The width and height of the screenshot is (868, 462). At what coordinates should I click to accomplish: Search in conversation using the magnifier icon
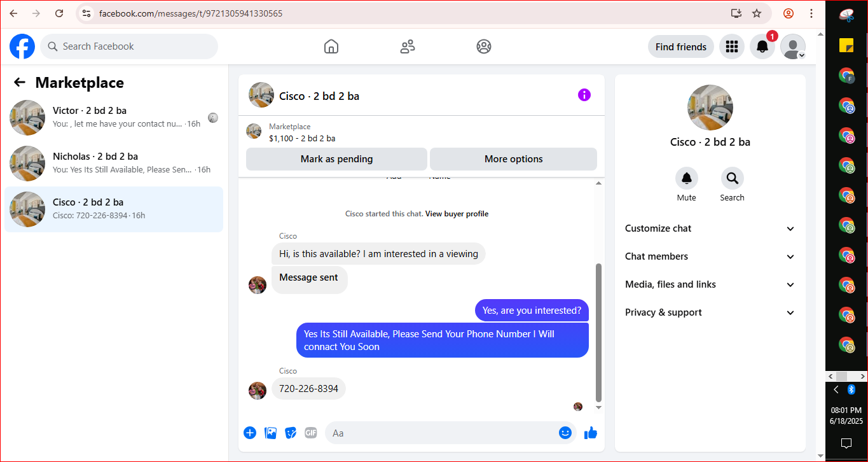coord(733,179)
